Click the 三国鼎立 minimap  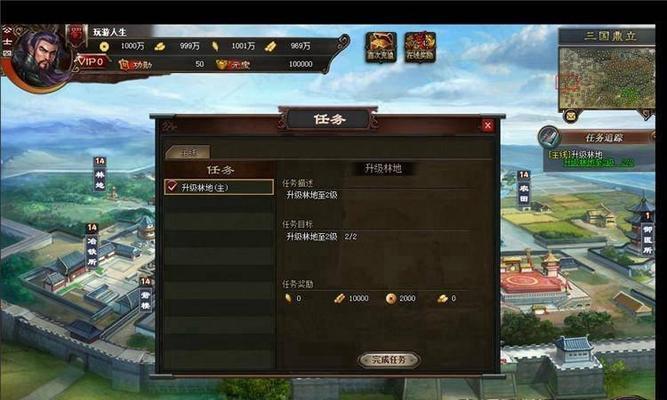click(x=606, y=78)
